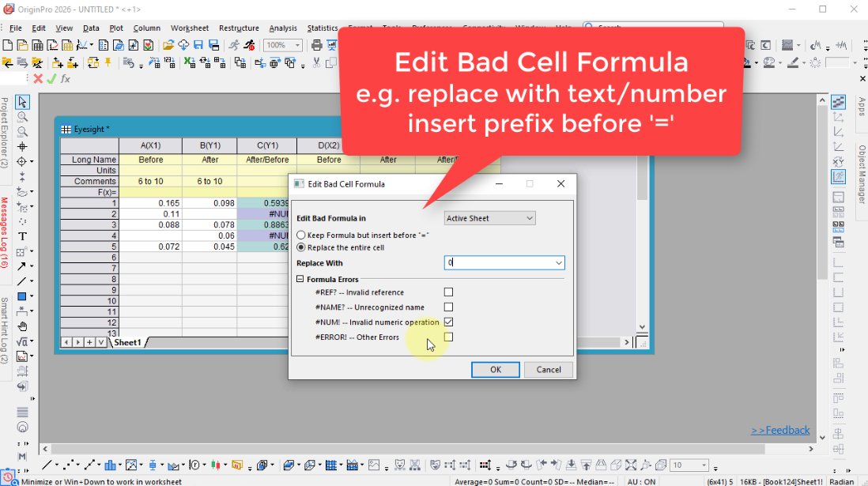
Task: Click the Open file folder icon
Action: pos(168,45)
